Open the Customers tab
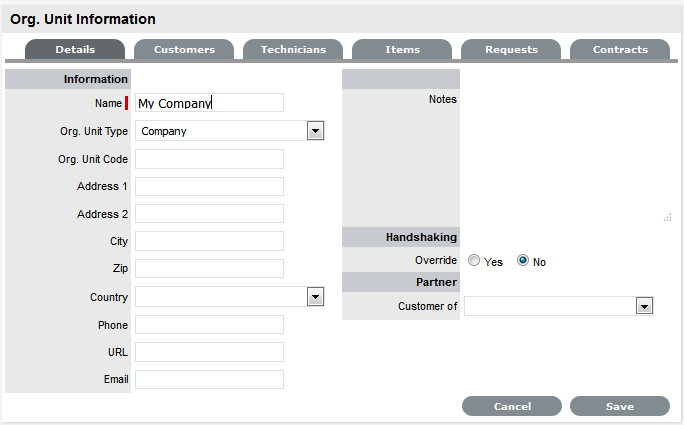 tap(184, 49)
